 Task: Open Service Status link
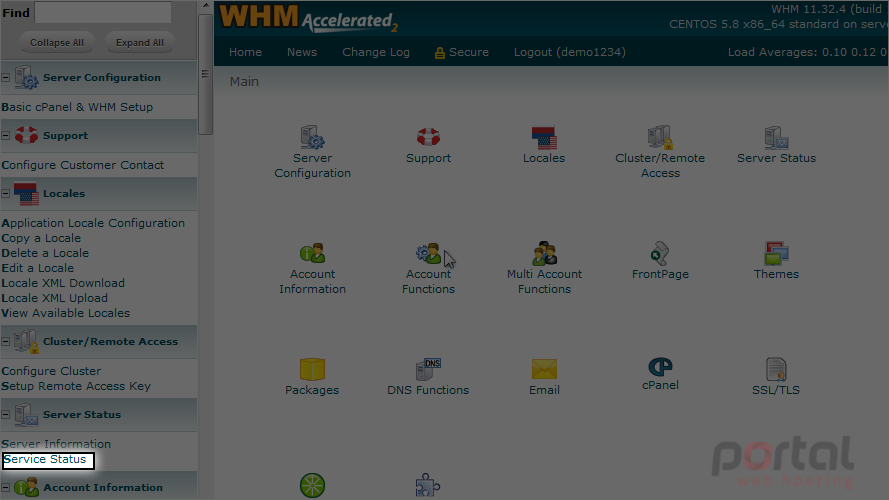click(x=45, y=459)
